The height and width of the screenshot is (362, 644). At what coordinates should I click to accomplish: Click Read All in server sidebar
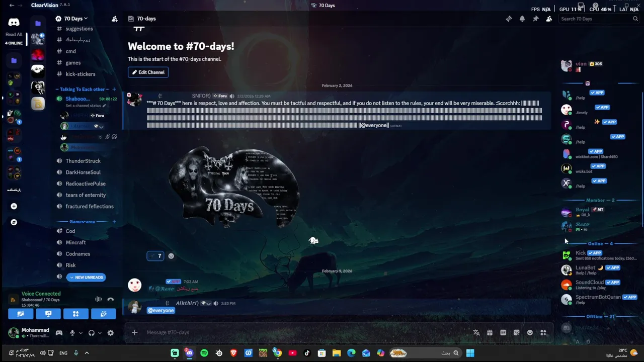point(14,35)
